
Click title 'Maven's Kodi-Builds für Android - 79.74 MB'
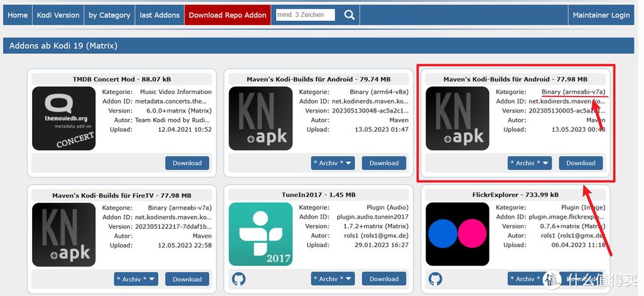point(319,79)
